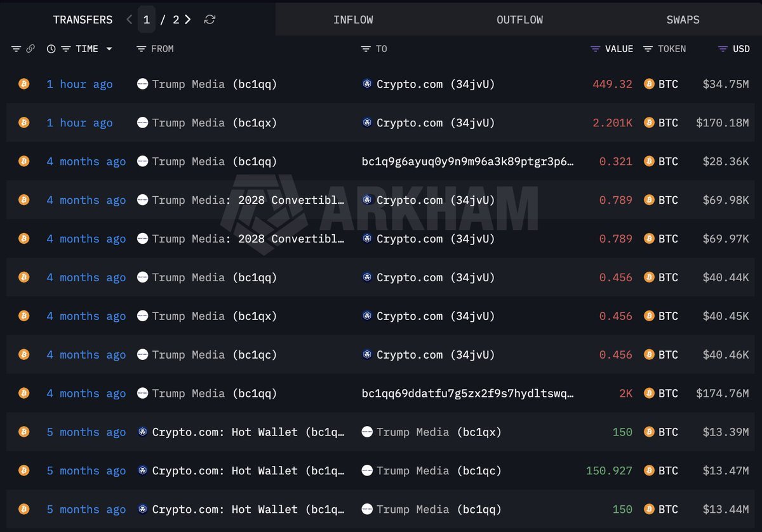Click the link chain icon in header
This screenshot has height=532, width=762.
point(30,49)
